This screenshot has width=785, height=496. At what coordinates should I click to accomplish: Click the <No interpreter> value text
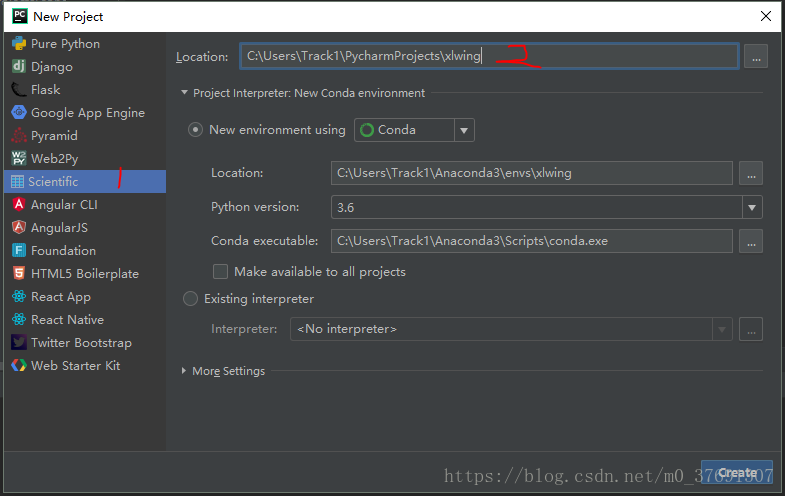point(347,329)
